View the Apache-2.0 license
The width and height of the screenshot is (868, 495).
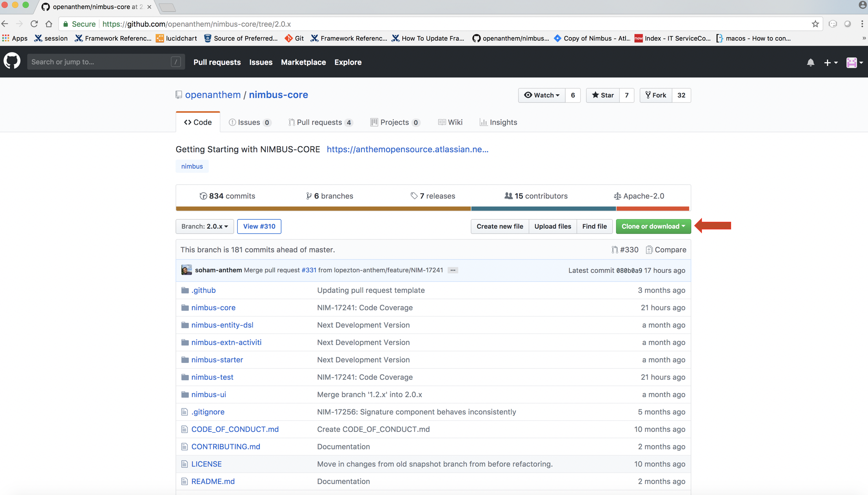tap(639, 196)
